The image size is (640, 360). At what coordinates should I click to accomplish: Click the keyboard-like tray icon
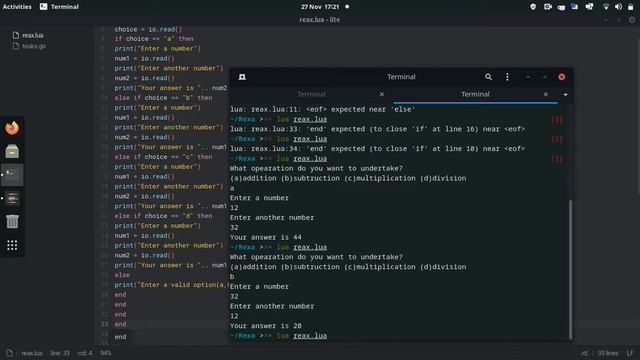[561, 7]
